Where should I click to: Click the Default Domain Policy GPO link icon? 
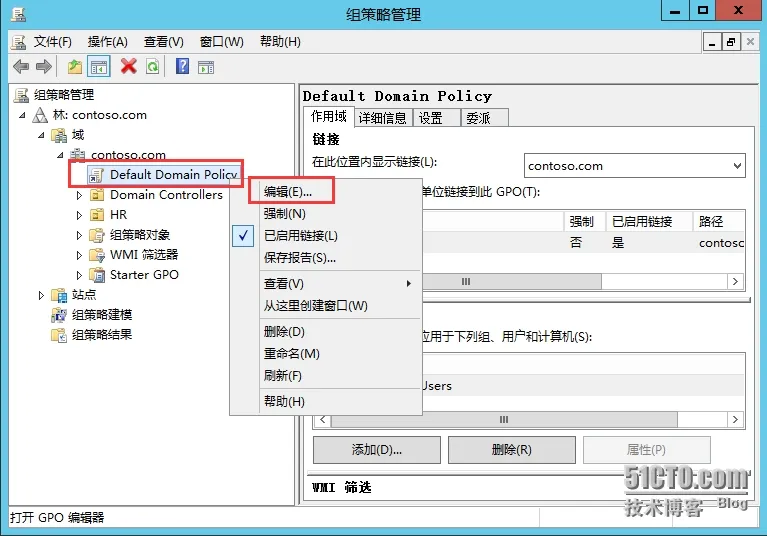96,175
